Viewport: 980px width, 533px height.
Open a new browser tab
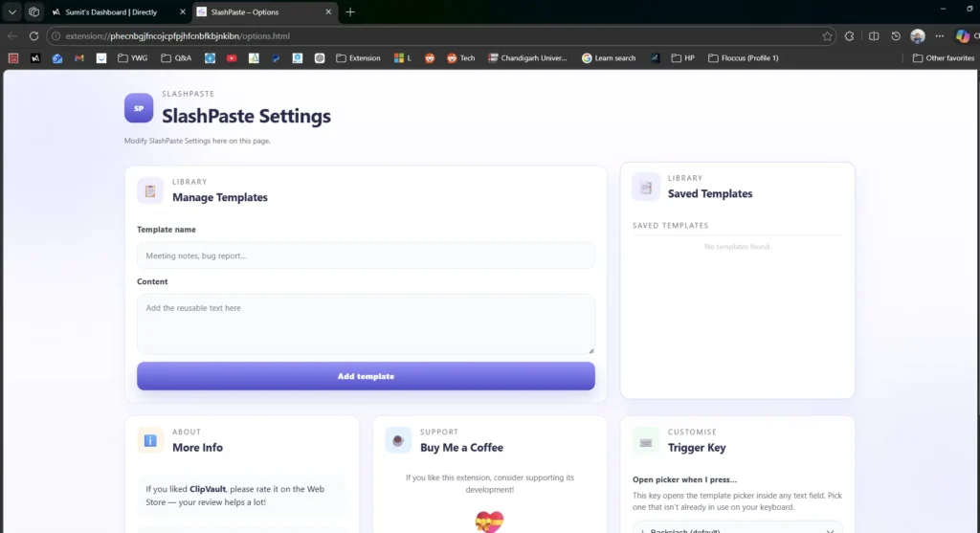pos(350,12)
